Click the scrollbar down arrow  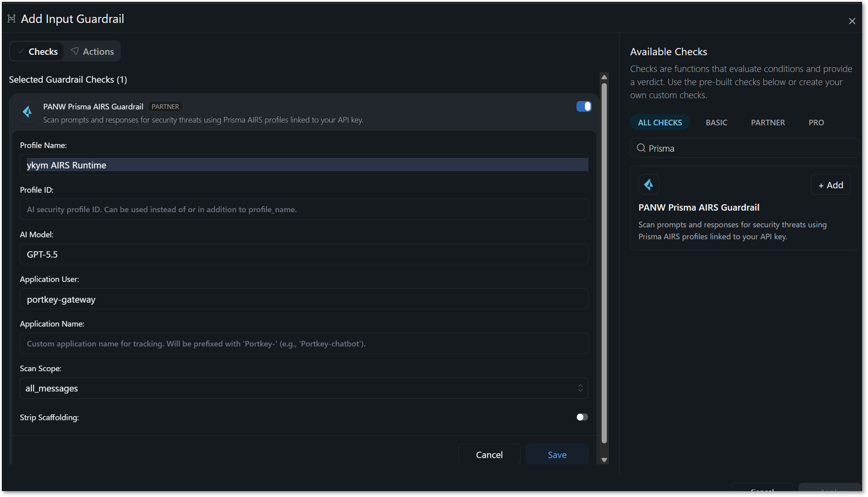(x=604, y=460)
